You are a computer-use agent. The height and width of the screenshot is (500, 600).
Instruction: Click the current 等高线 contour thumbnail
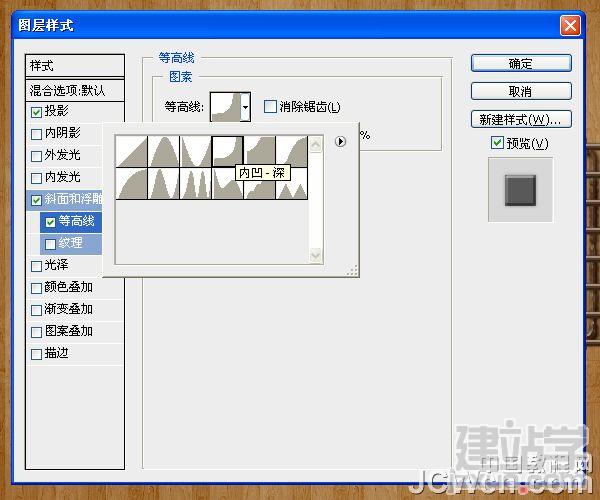tap(226, 107)
